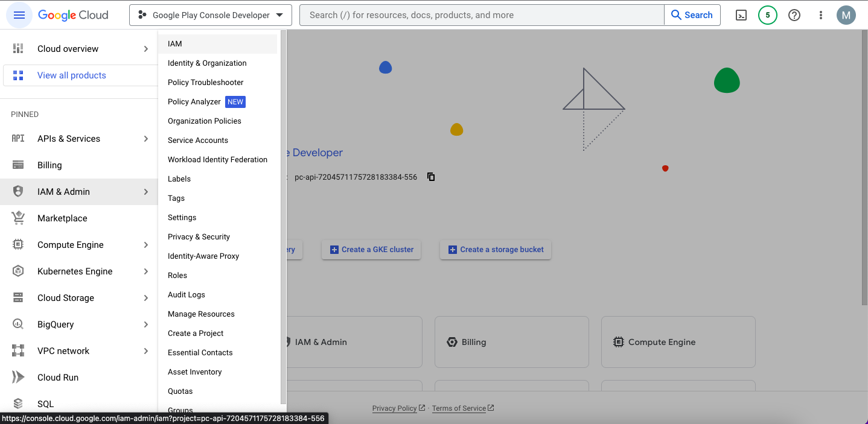The image size is (868, 424).
Task: Open Workload Identity Federation
Action: (218, 160)
